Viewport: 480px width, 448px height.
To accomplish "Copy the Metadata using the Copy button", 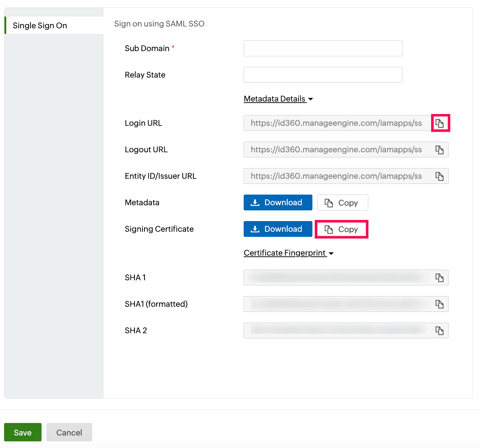I will [342, 202].
